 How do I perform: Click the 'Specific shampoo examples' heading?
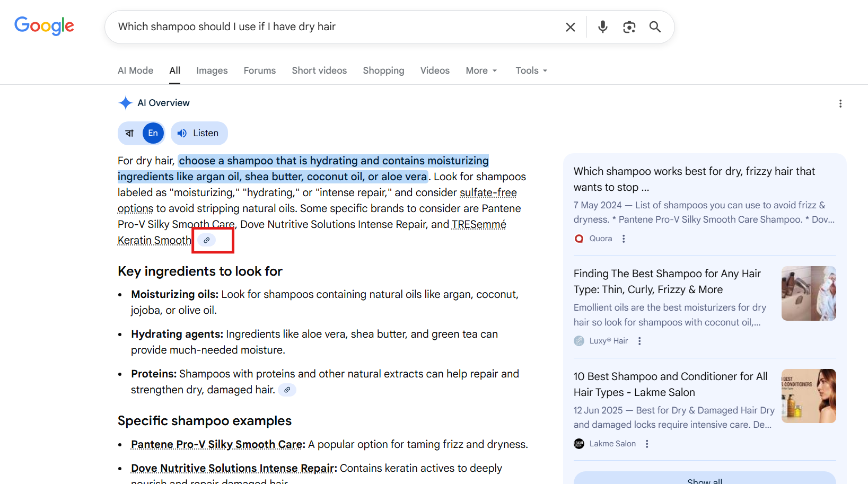click(x=205, y=421)
